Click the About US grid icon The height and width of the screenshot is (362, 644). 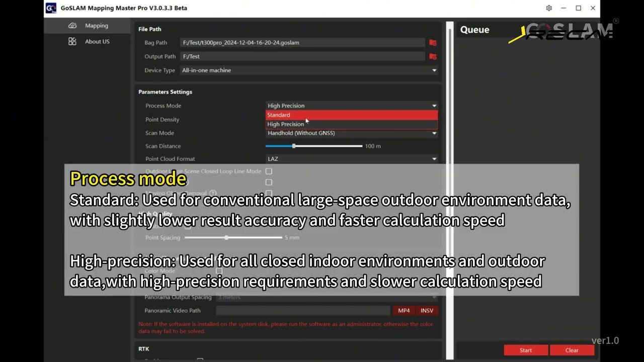72,41
